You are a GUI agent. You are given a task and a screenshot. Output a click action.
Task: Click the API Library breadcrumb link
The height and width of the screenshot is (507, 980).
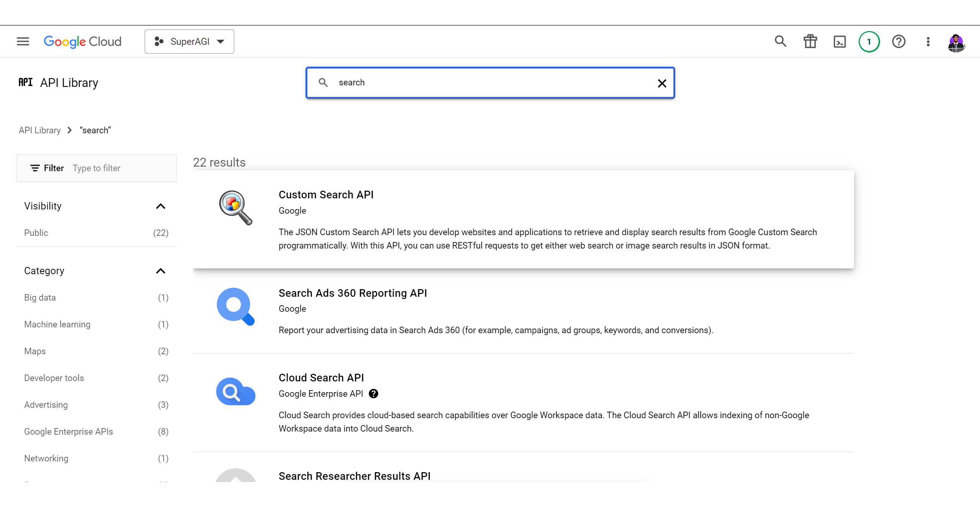(x=40, y=130)
